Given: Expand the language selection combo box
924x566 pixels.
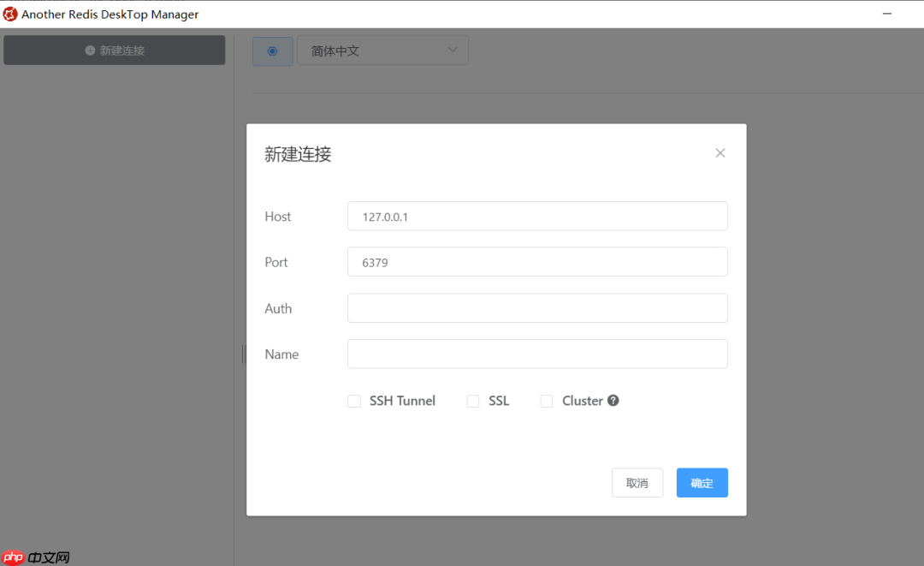Looking at the screenshot, I should 382,50.
